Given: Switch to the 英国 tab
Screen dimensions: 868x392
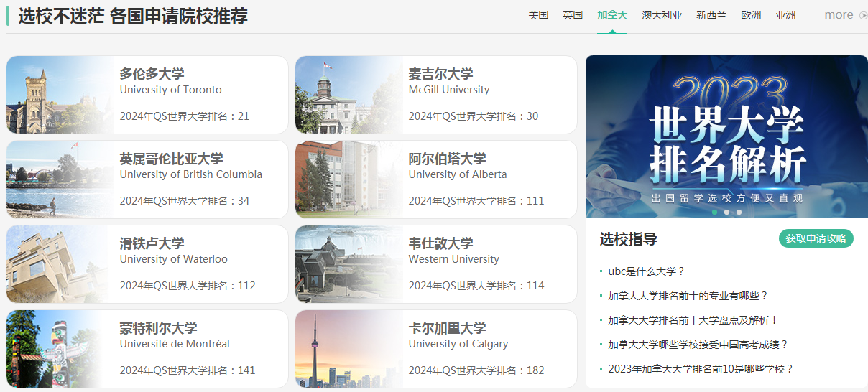Looking at the screenshot, I should pyautogui.click(x=573, y=15).
